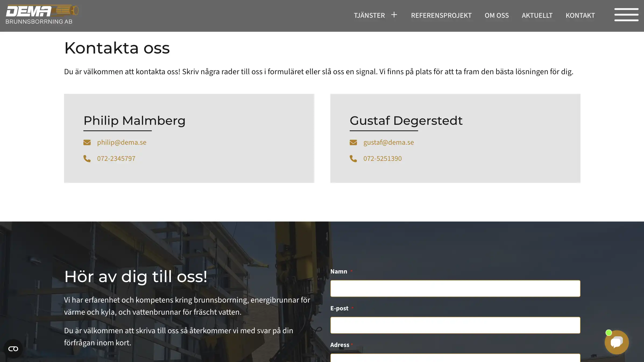This screenshot has width=644, height=362.
Task: Focus the E-post input field
Action: point(455,325)
